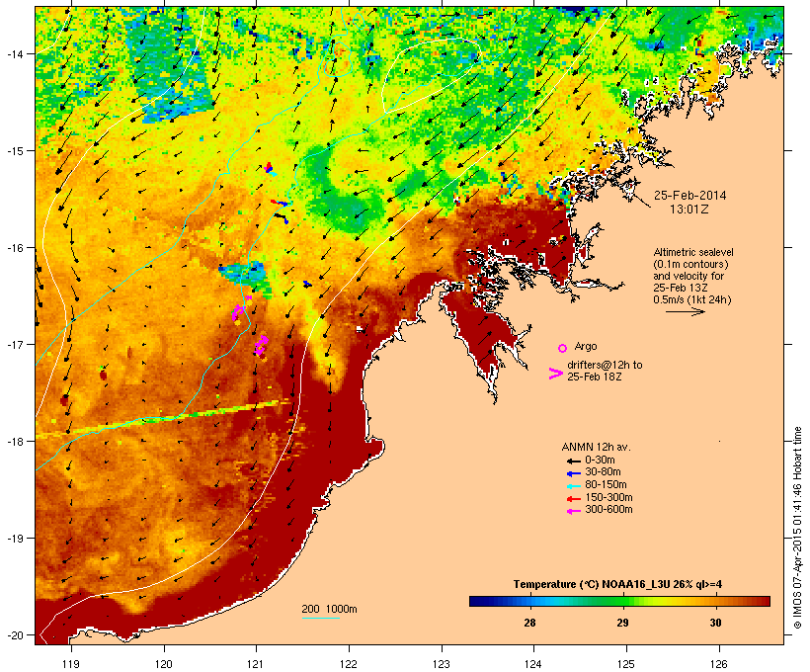Screen dimensions: 810x672
Task: Click the Temperature NOAA16_L3U colorbar title
Action: (617, 585)
